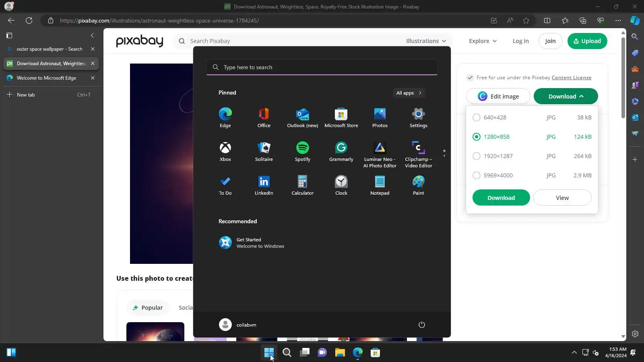Collapse the green Download dropdown
This screenshot has width=644, height=362.
click(x=566, y=97)
